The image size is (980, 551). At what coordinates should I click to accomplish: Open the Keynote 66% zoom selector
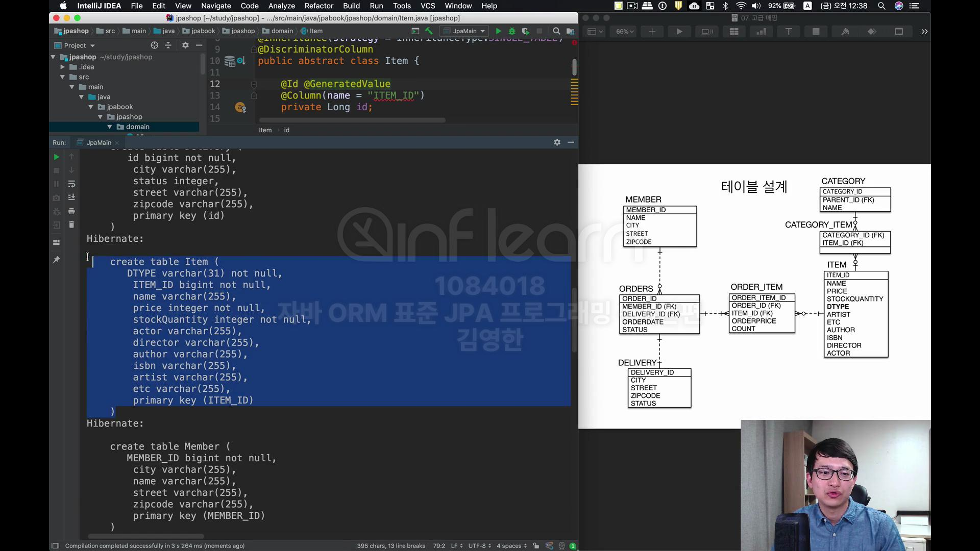click(624, 32)
